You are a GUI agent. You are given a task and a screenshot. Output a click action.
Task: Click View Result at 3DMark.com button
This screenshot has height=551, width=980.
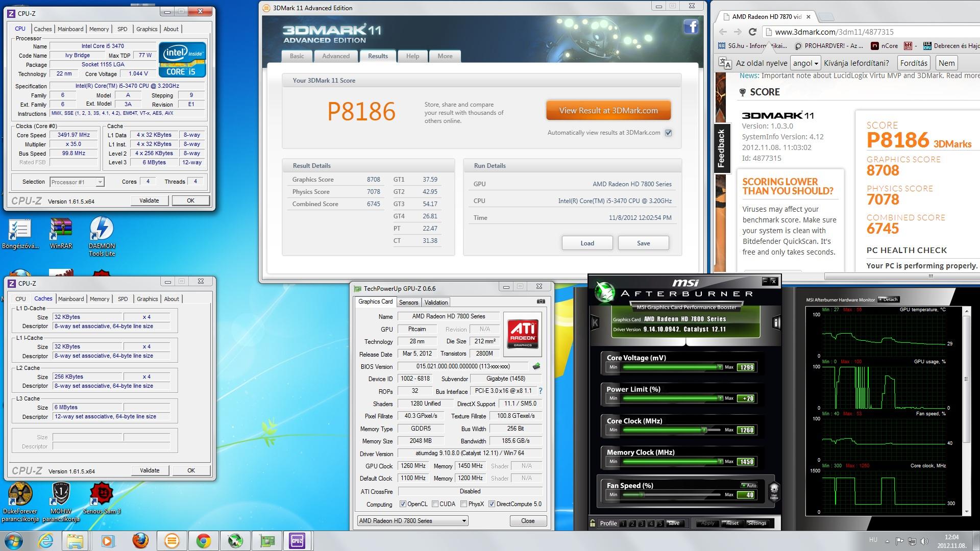[x=608, y=110]
